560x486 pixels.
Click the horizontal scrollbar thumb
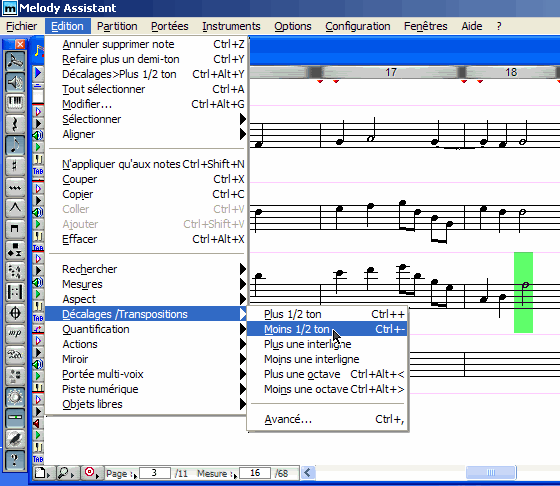point(491,473)
